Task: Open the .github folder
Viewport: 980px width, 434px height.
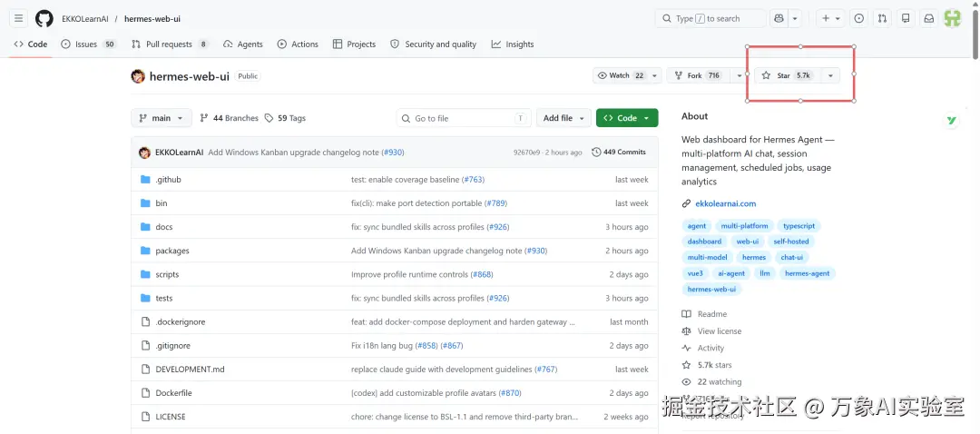Action: (x=168, y=180)
